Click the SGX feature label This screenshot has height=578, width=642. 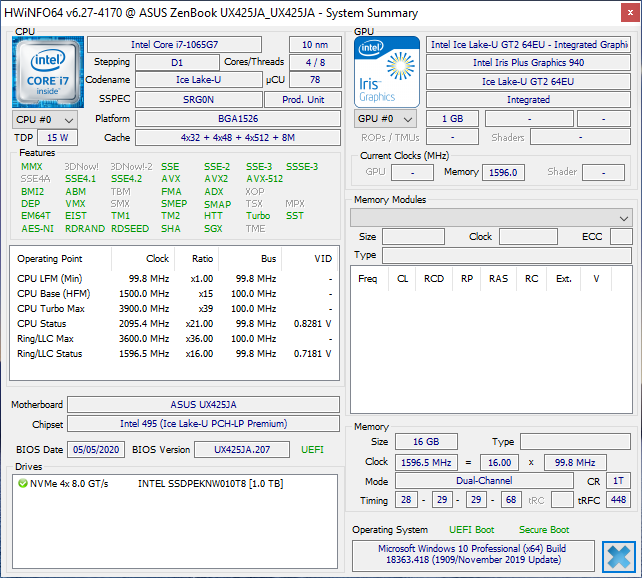213,228
